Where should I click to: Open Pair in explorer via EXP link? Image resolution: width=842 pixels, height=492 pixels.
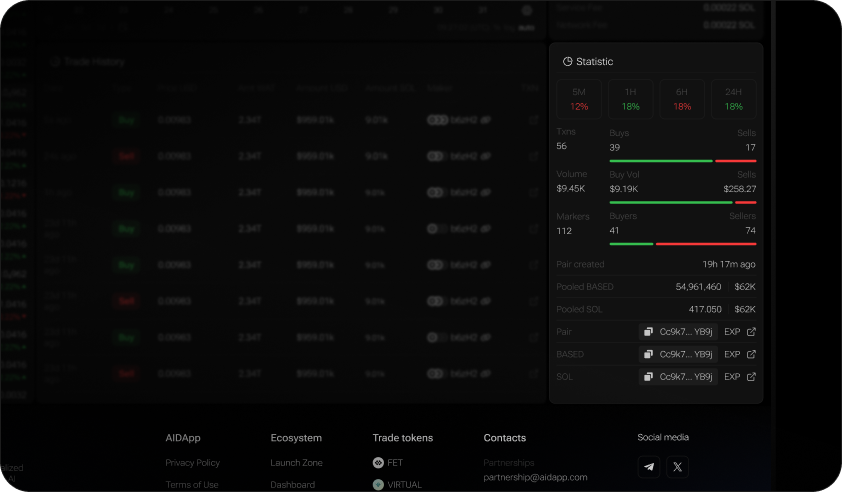(739, 332)
